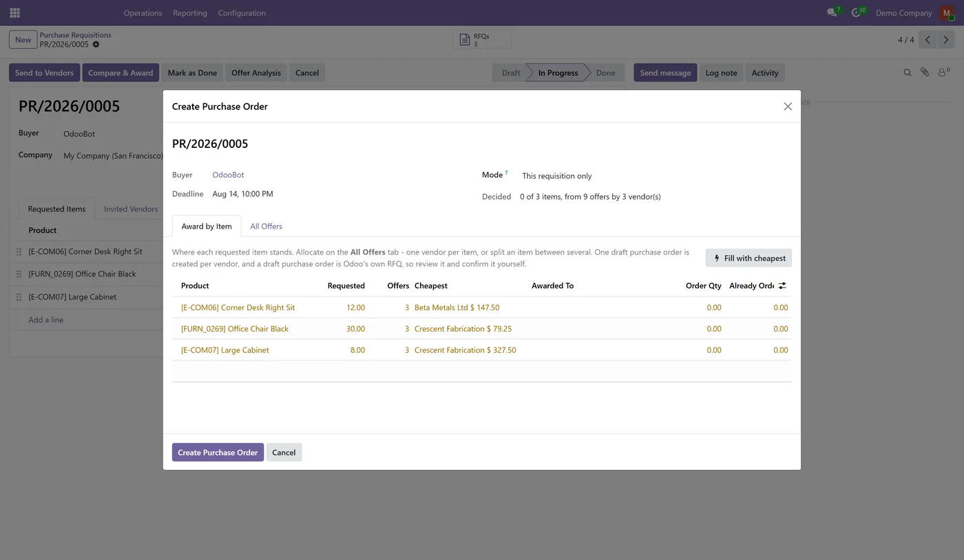This screenshot has height=560, width=964.
Task: Click the Purchase Requisitions breadcrumb link
Action: (x=75, y=35)
